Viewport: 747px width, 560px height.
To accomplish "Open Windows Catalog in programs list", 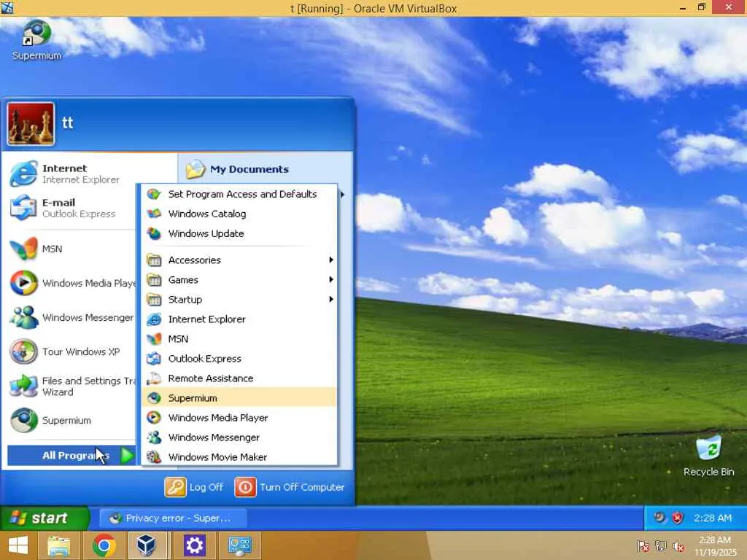I will (x=239, y=214).
